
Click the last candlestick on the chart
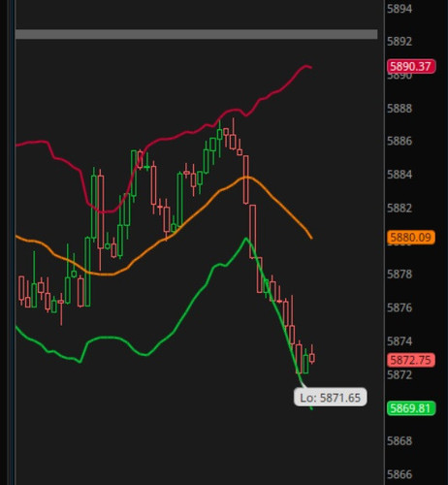[312, 357]
